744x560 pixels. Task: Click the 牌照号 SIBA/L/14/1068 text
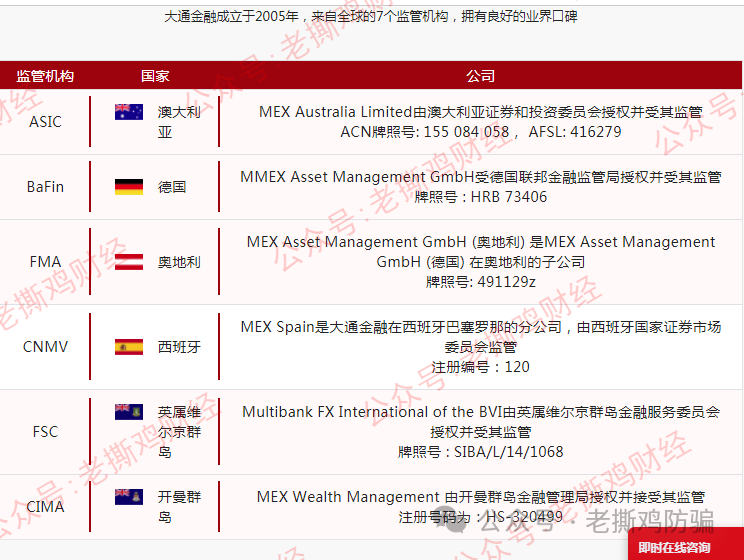[x=480, y=451]
